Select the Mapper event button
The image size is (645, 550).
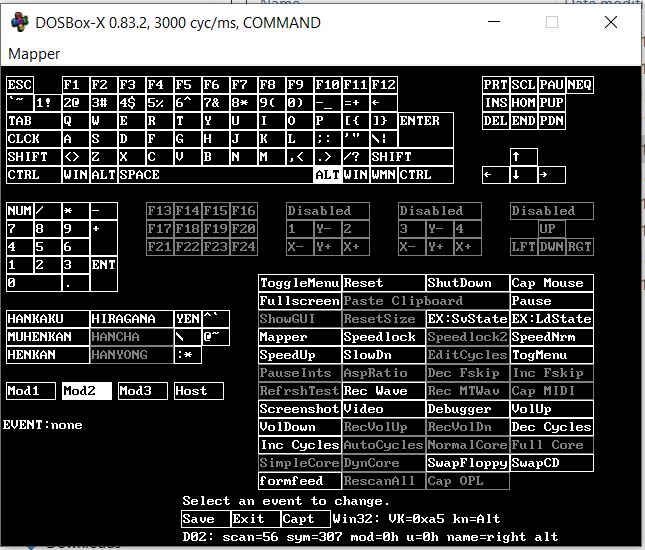pyautogui.click(x=300, y=337)
